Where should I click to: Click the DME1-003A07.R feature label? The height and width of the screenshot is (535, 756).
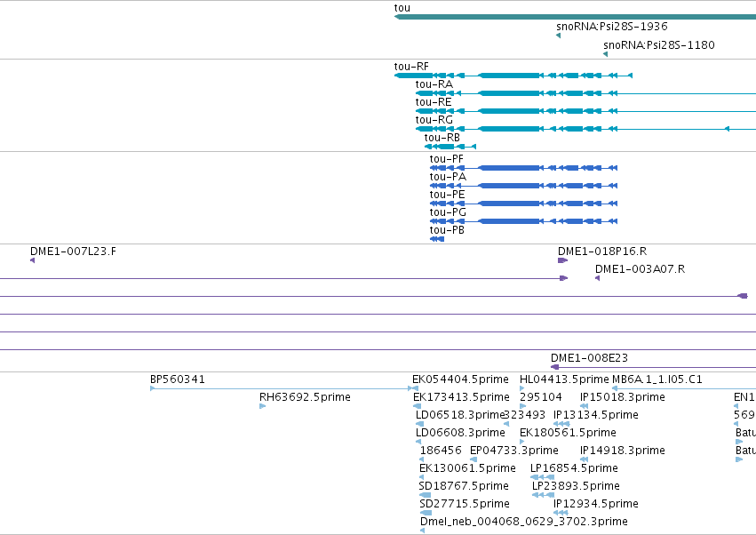pos(640,269)
